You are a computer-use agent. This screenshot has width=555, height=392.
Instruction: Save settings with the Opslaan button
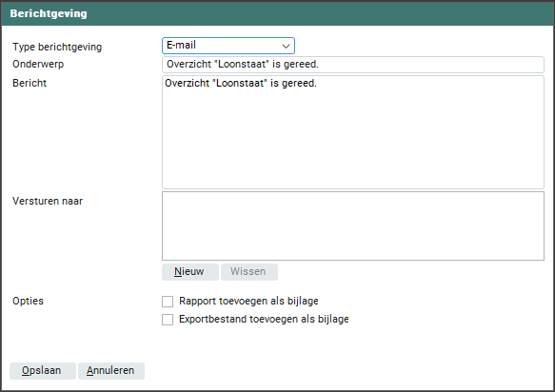[43, 371]
